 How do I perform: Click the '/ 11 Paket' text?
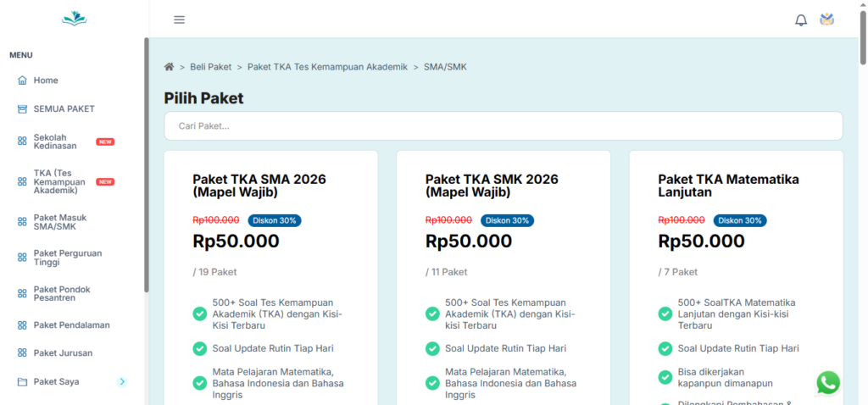[446, 272]
